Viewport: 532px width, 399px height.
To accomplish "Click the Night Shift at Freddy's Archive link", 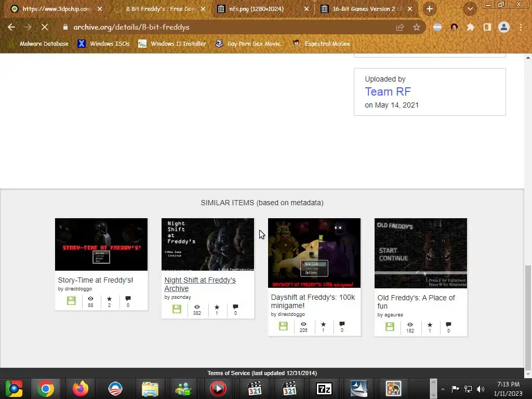I will [200, 284].
